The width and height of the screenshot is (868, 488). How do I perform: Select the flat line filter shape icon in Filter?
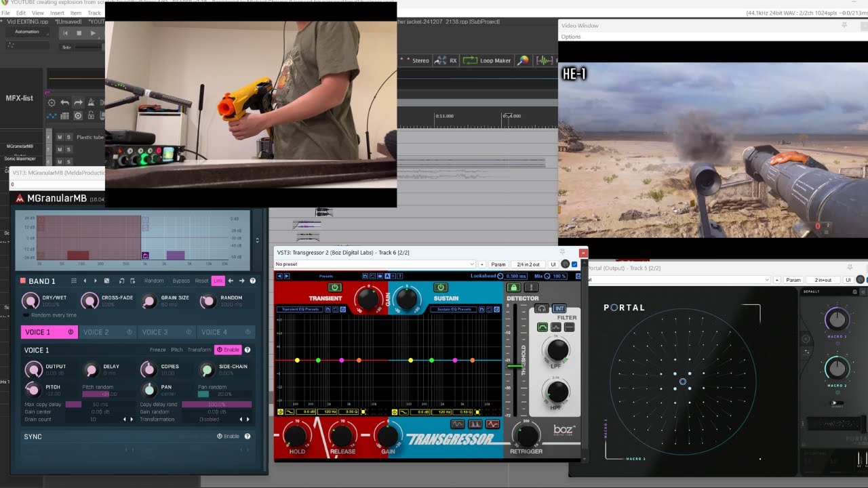coord(569,327)
